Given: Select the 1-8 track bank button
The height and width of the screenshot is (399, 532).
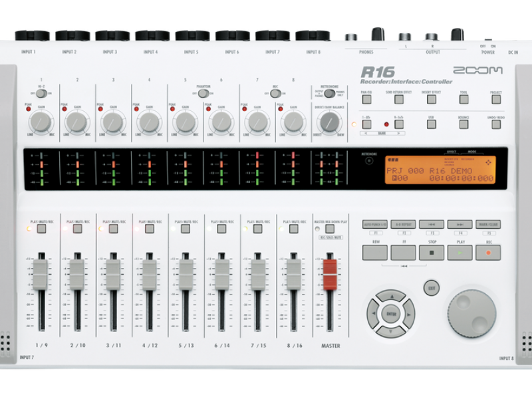Looking at the screenshot, I should [366, 124].
